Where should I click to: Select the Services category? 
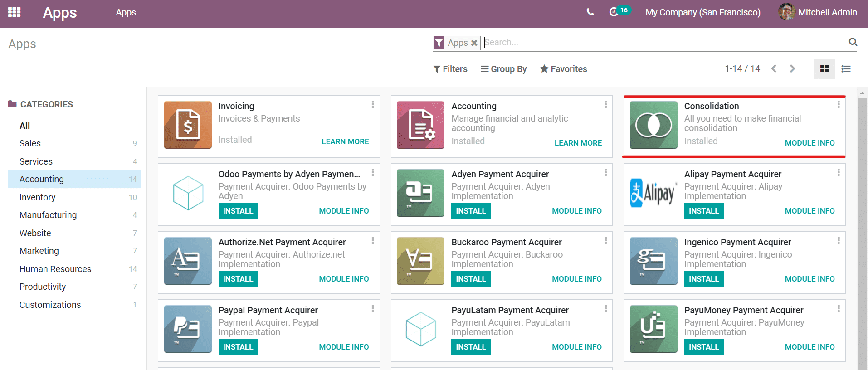coord(74,161)
